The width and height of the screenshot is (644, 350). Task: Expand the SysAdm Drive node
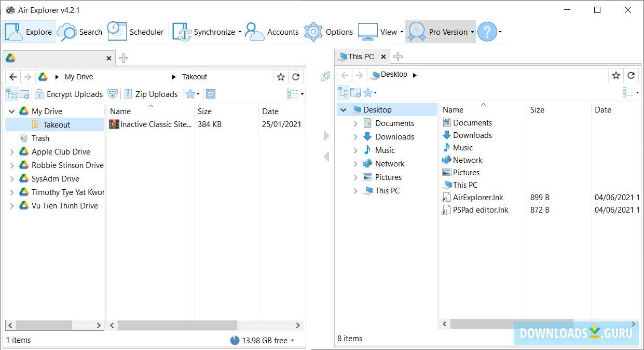tap(12, 179)
